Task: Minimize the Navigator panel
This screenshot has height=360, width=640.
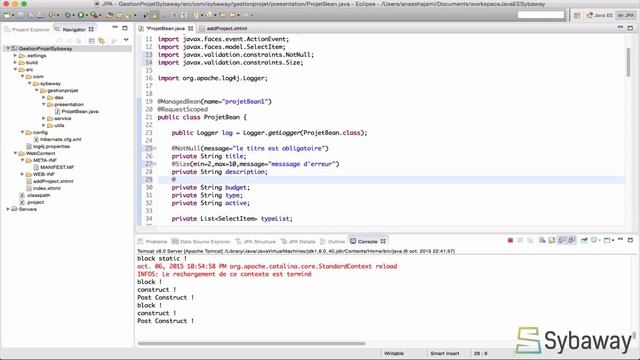Action: [x=115, y=28]
